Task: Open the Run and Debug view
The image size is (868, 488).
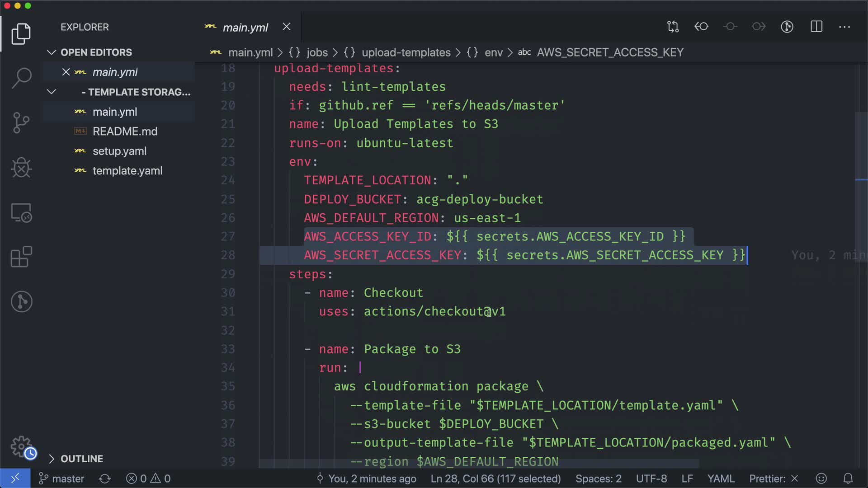Action: [21, 168]
